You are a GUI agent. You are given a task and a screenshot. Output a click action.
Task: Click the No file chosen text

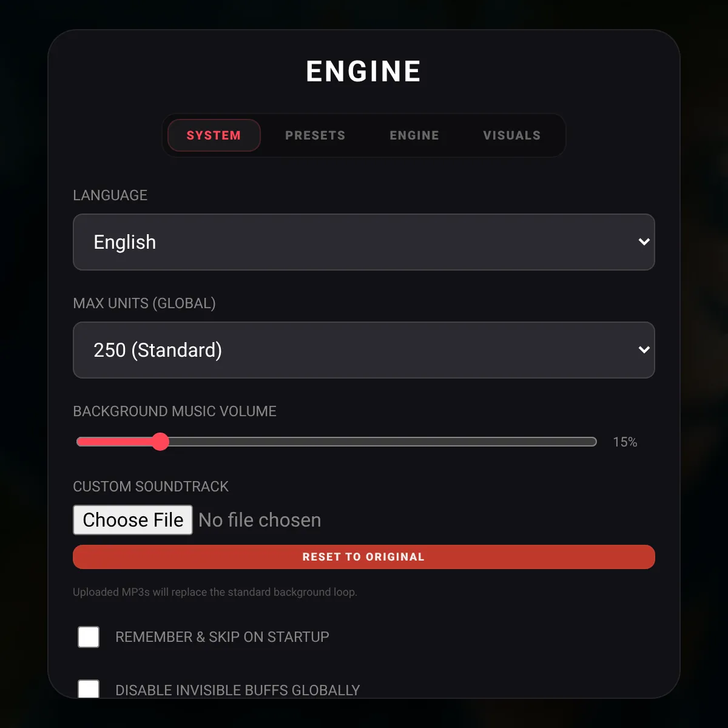pyautogui.click(x=260, y=520)
